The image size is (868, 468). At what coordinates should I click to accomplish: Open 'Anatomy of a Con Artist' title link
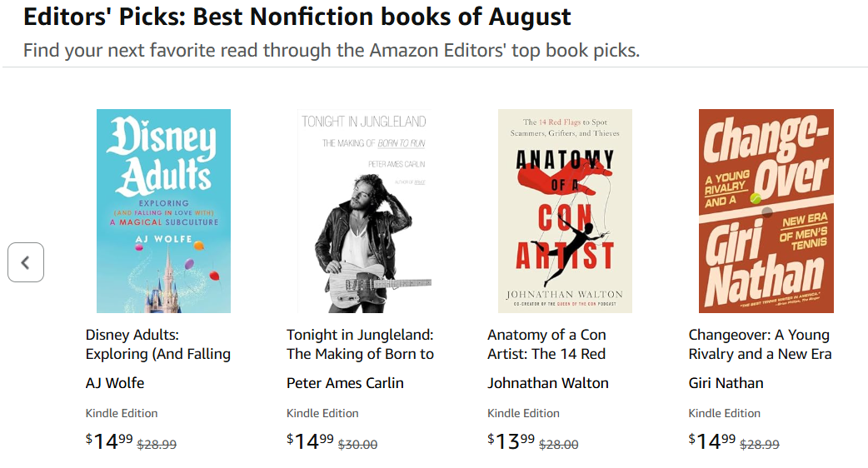pos(546,344)
